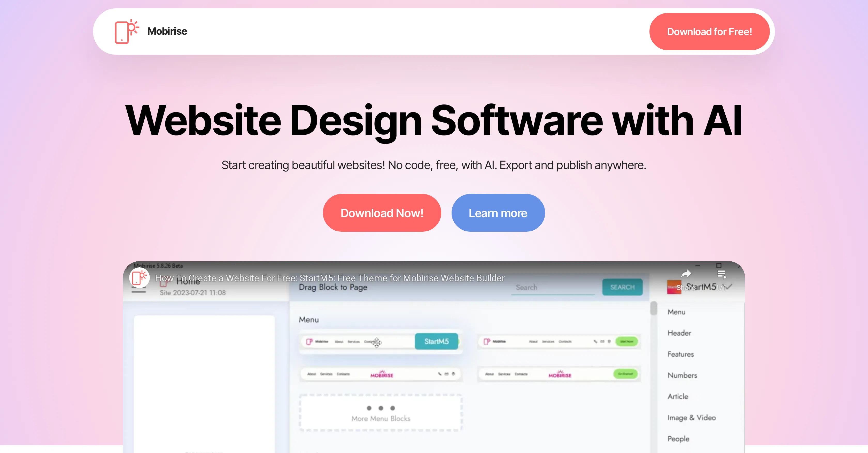Click the three dots More Menu Blocks icon
The height and width of the screenshot is (453, 868).
(381, 408)
